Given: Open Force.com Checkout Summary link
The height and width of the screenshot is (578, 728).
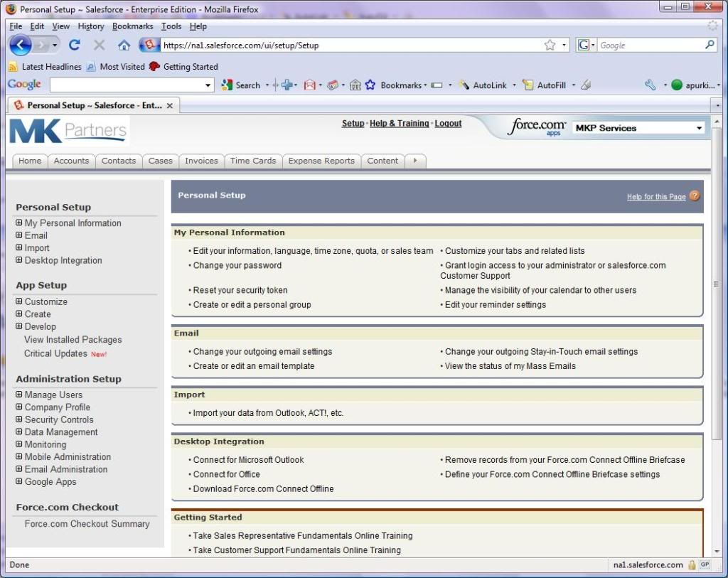Looking at the screenshot, I should tap(87, 524).
